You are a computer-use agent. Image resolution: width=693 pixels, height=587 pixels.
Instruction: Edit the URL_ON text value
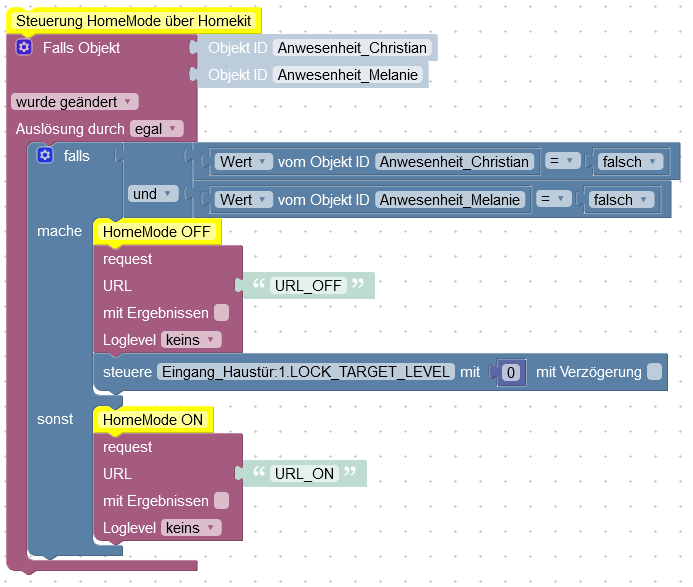point(304,473)
